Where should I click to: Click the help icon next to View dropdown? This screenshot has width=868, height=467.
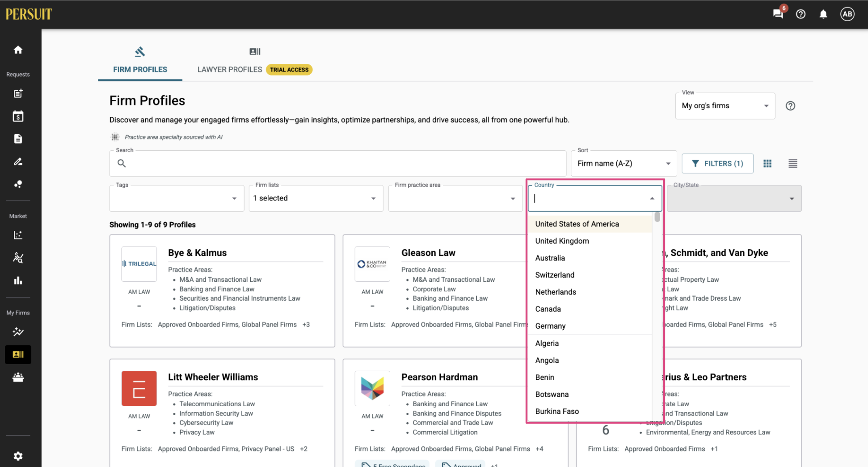[790, 106]
